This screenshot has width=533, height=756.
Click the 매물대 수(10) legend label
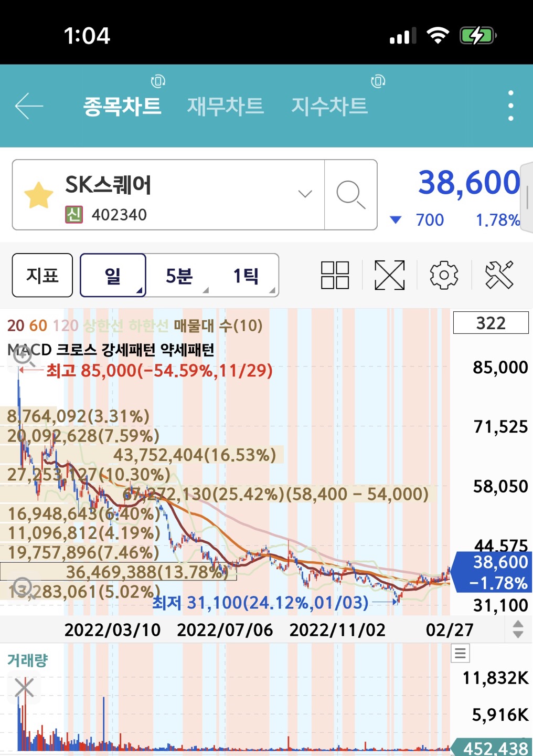(218, 325)
